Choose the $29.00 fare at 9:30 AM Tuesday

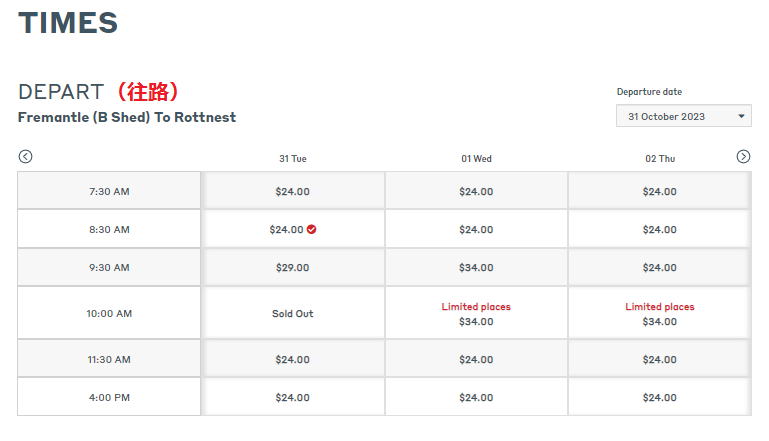click(293, 267)
